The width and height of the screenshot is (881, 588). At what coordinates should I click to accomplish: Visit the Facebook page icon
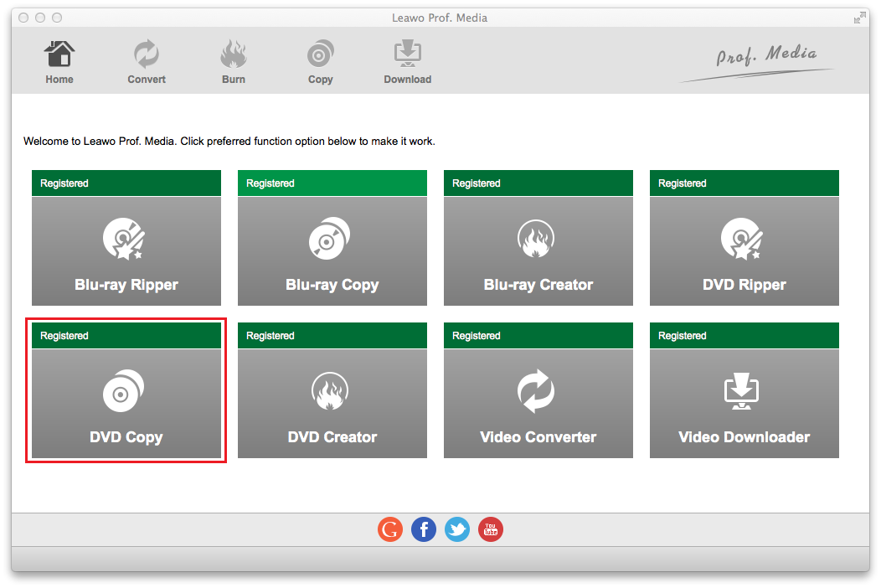424,529
